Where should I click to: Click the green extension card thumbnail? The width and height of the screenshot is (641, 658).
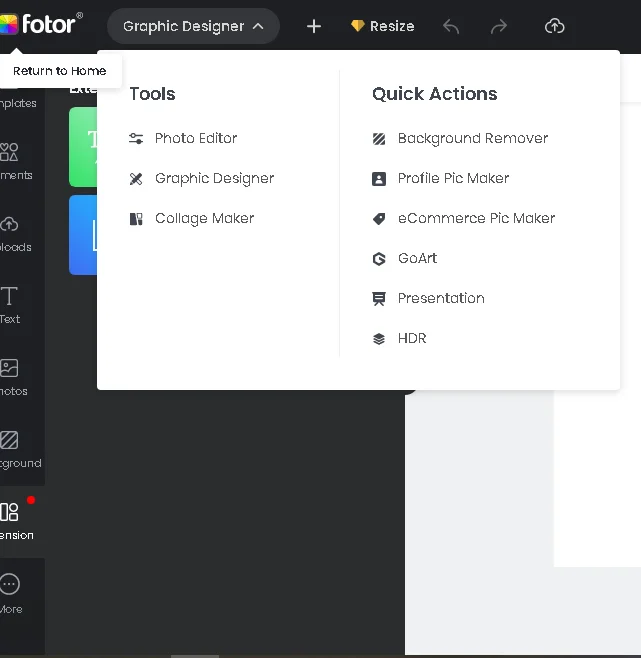click(83, 147)
